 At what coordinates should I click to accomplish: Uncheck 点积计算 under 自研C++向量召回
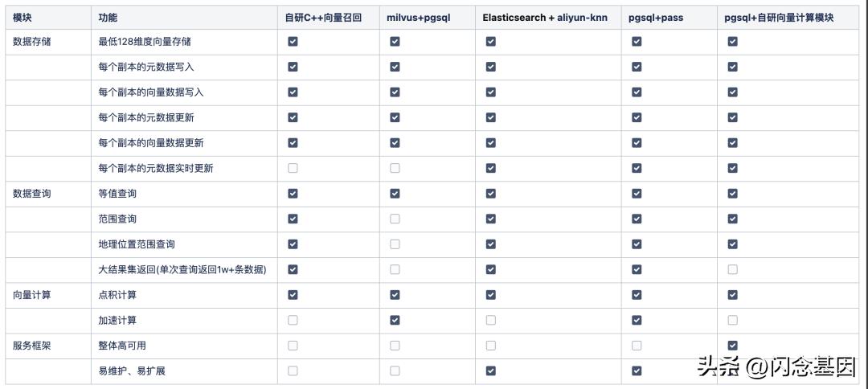pyautogui.click(x=293, y=295)
